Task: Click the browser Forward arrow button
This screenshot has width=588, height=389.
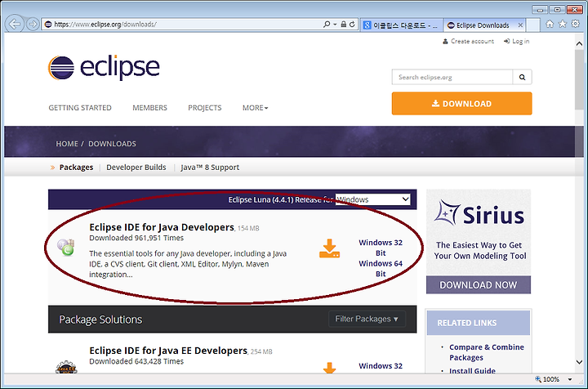Action: pyautogui.click(x=33, y=24)
